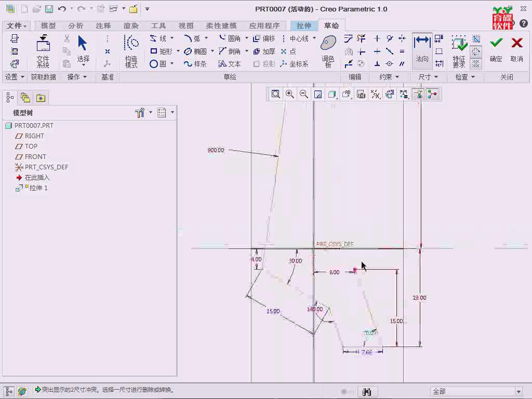
Task: Select the Fillet (圆角) tool
Action: point(230,38)
